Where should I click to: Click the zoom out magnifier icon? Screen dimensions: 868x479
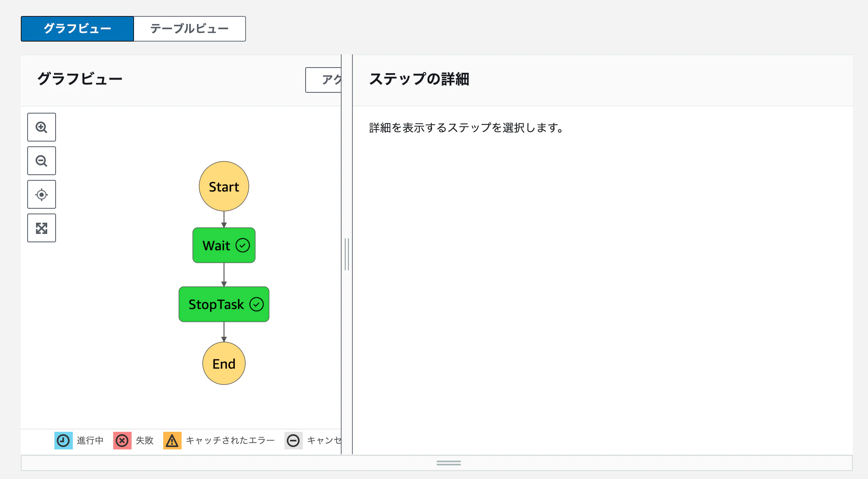click(41, 161)
